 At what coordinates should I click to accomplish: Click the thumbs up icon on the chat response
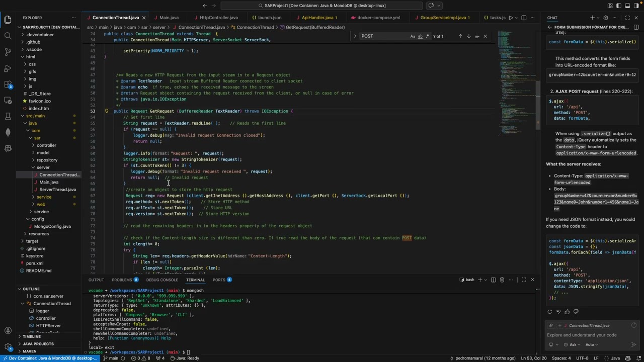pyautogui.click(x=567, y=312)
